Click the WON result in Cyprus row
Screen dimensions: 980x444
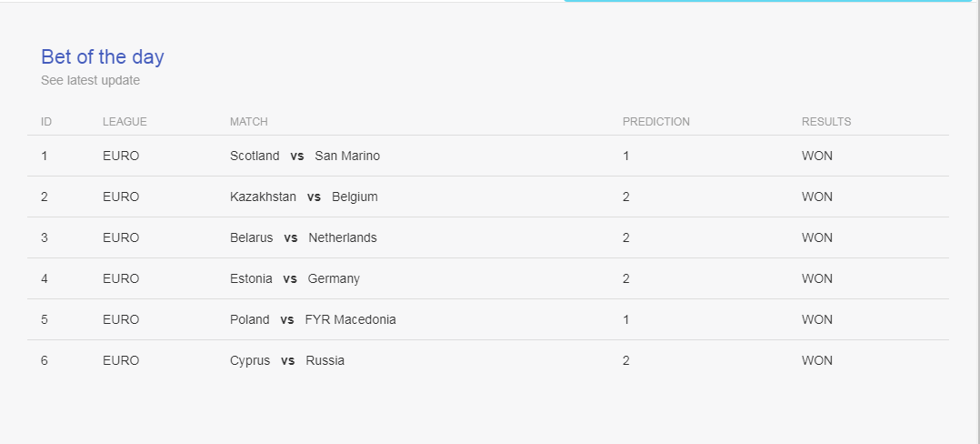(x=817, y=360)
